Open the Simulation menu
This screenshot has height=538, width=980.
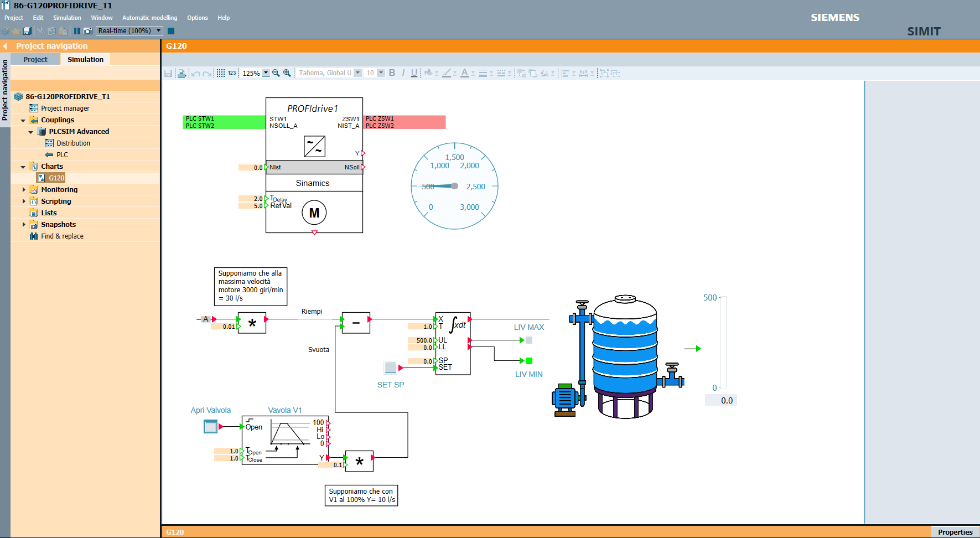point(67,18)
